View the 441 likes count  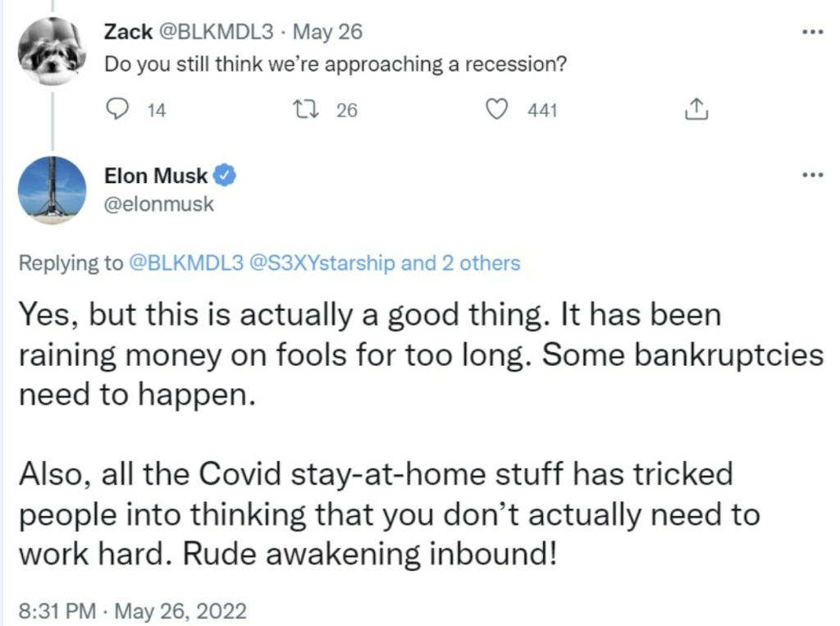pyautogui.click(x=543, y=111)
